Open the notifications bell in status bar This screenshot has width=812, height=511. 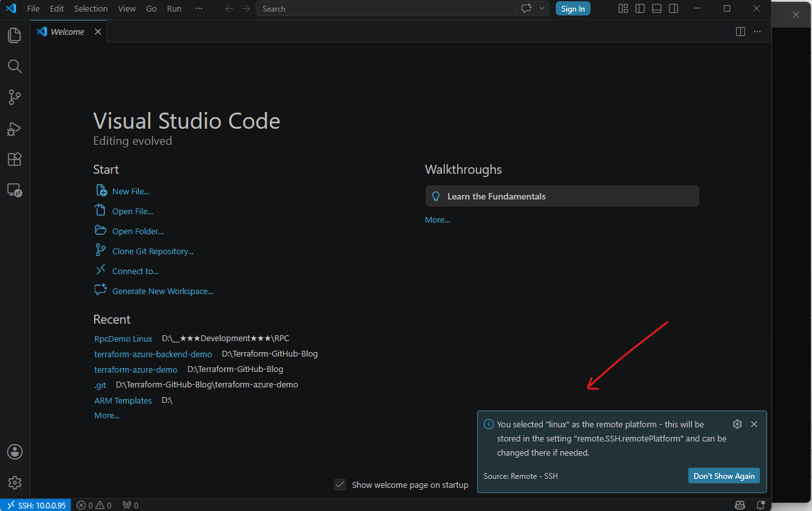760,505
